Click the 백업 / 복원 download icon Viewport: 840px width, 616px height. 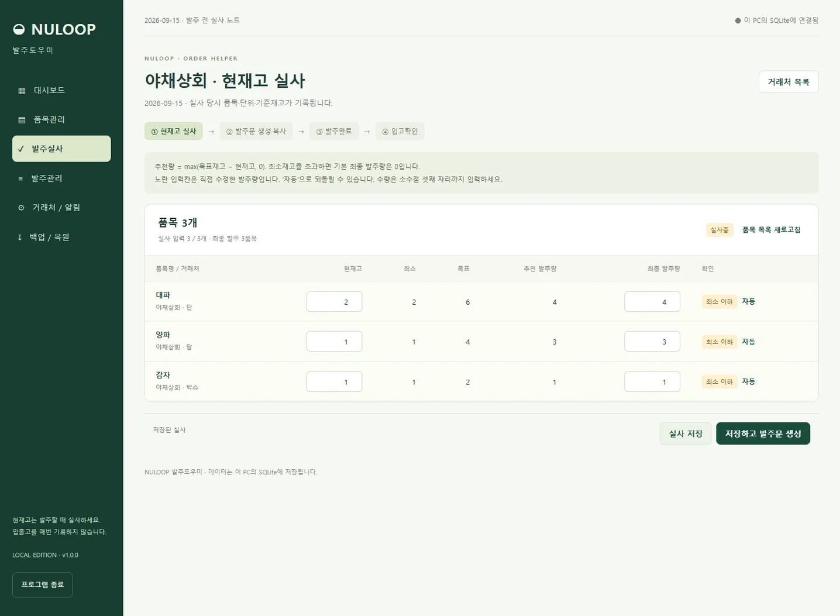(x=19, y=237)
